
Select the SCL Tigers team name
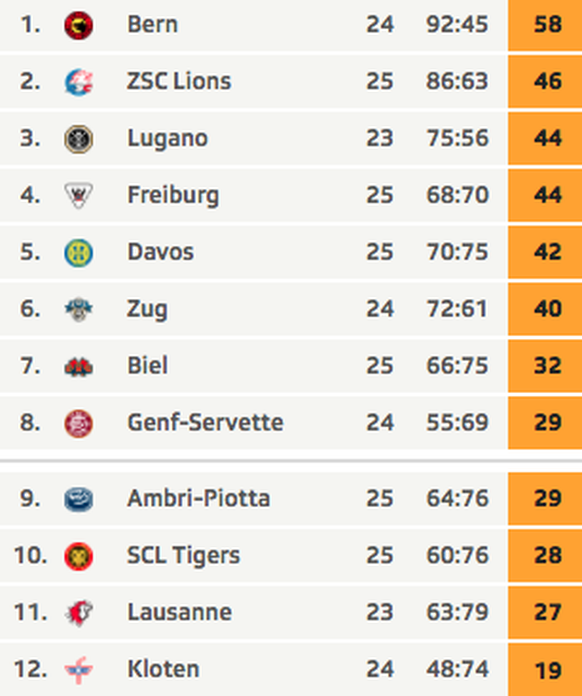(183, 556)
